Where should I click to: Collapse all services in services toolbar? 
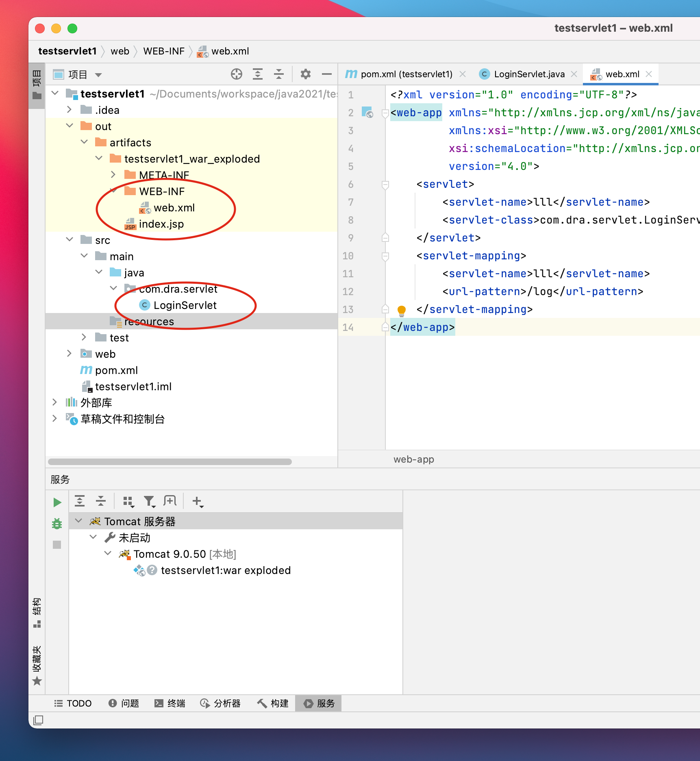(x=101, y=501)
